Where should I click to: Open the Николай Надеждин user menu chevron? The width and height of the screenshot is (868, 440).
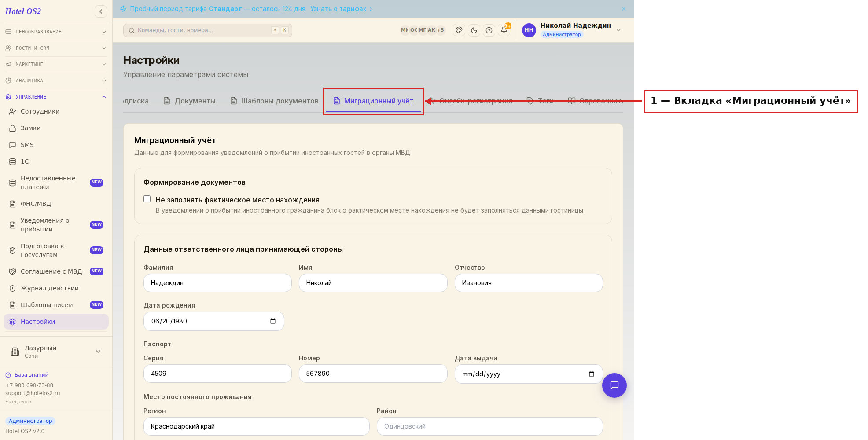(618, 30)
